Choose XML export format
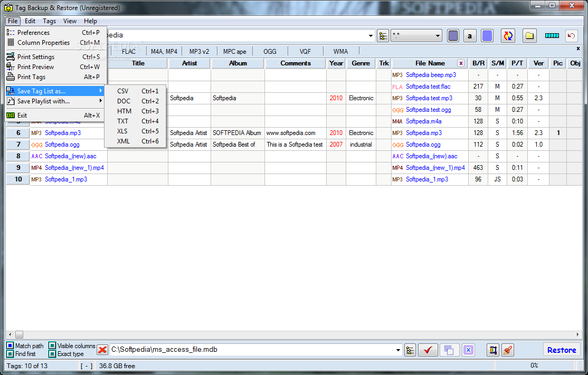Viewport: 588px width, 375px height. click(136, 141)
